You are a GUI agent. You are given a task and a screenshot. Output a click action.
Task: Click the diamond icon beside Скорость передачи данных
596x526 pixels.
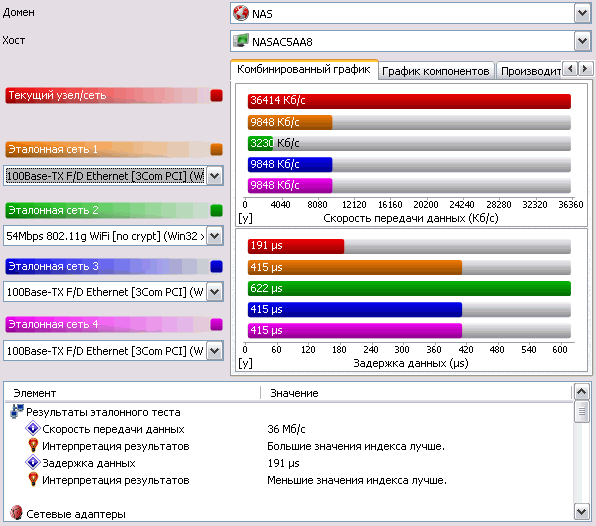coord(33,428)
